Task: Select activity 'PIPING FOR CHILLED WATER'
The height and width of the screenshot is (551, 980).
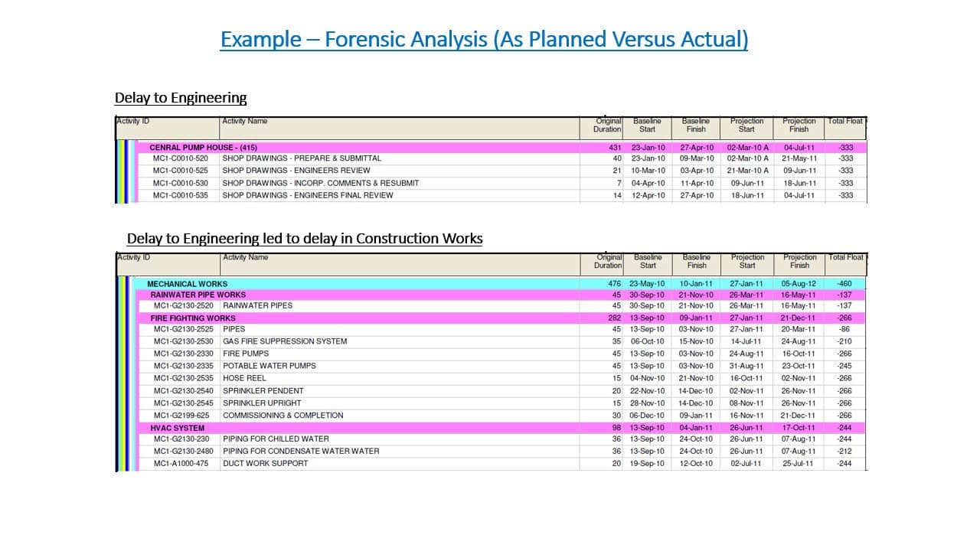Action: click(x=276, y=439)
